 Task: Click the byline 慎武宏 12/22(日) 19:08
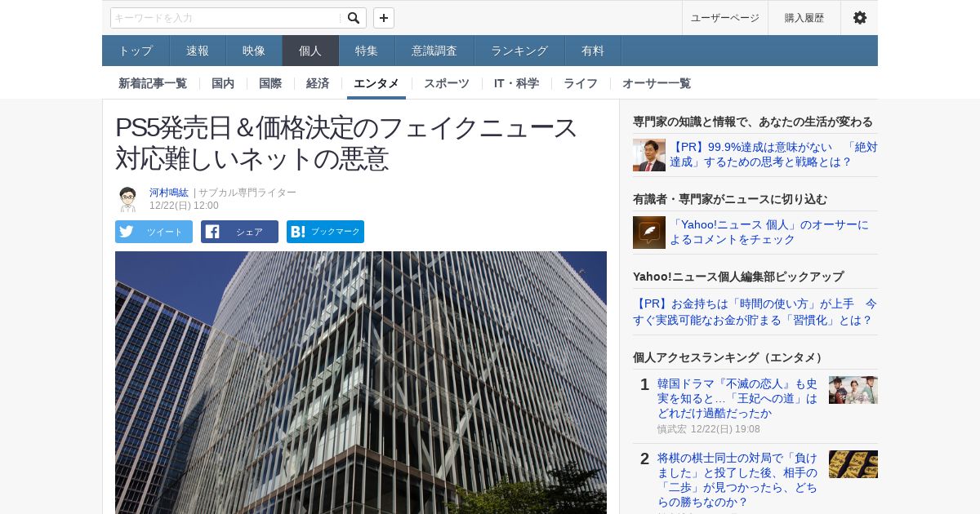pos(709,429)
